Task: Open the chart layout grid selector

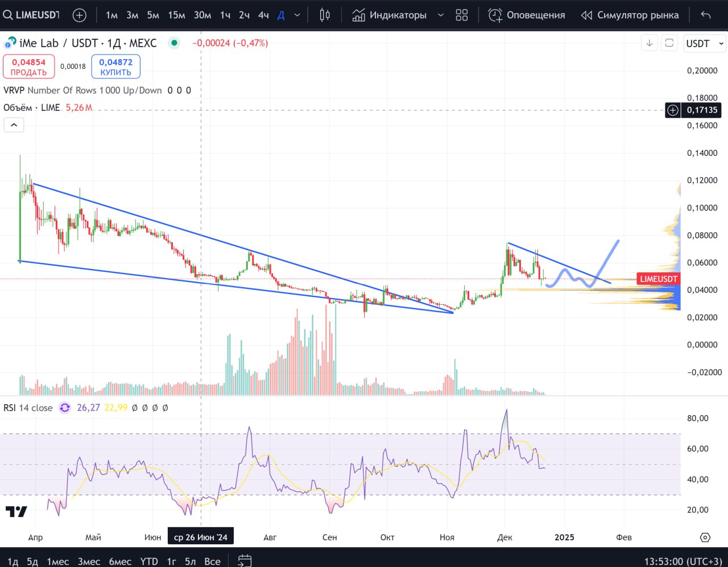Action: pyautogui.click(x=462, y=15)
